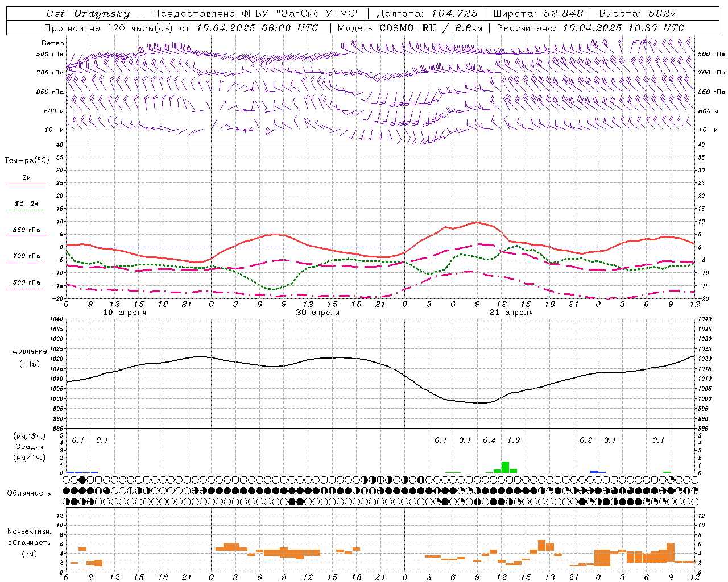Click the "1.9" precipitation value

[514, 440]
